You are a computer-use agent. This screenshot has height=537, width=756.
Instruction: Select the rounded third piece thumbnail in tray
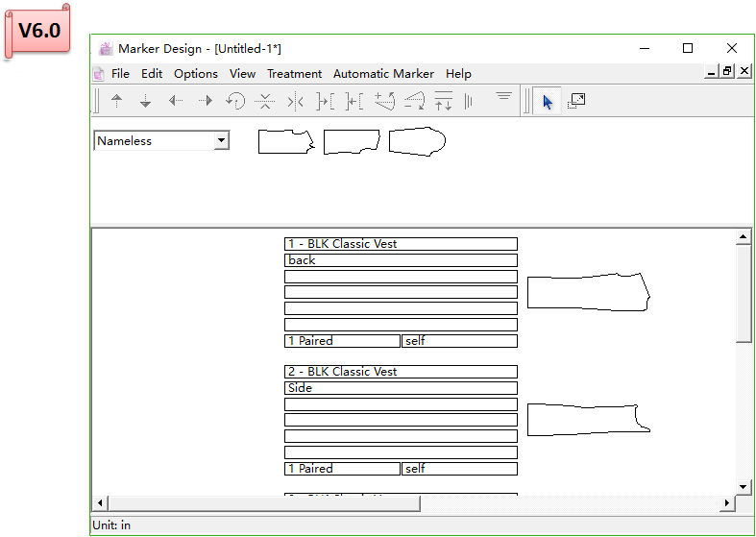coord(417,142)
